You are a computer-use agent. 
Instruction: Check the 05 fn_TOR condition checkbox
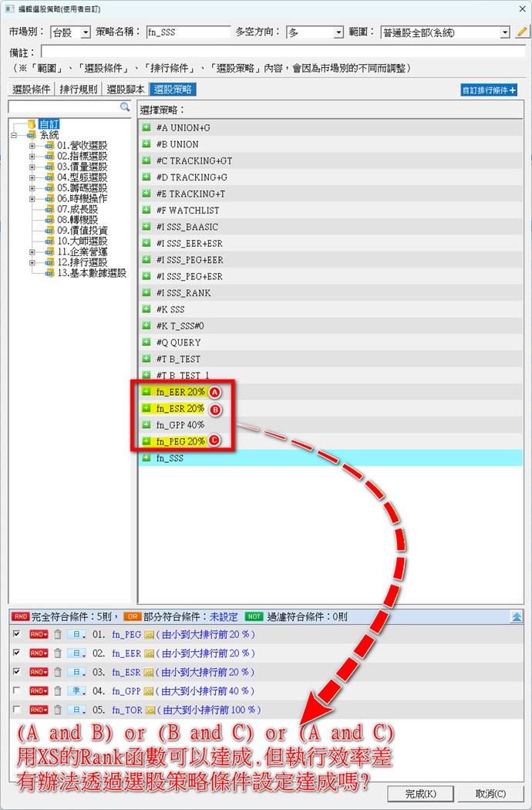(17, 710)
